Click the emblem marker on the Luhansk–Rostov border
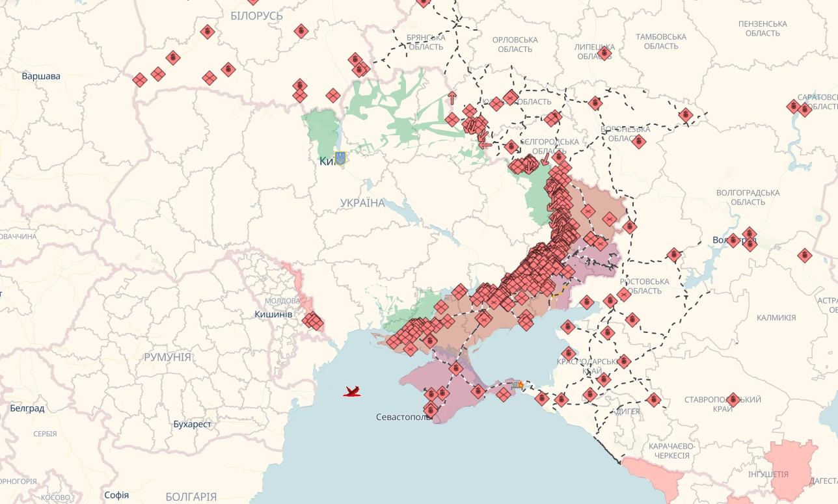Screen dimensions: 838x504 coord(629,227)
